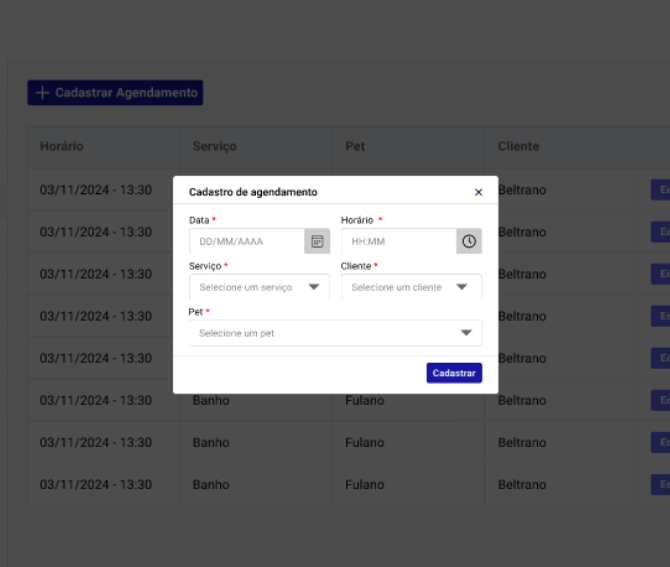Screen dimensions: 670x567
Task: Close the Cadastro de agendamento dialog
Action: [478, 192]
